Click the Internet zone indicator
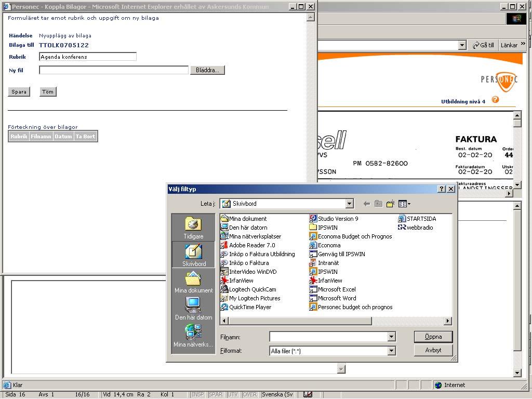Viewport: 532px width, 399px height. 450,385
